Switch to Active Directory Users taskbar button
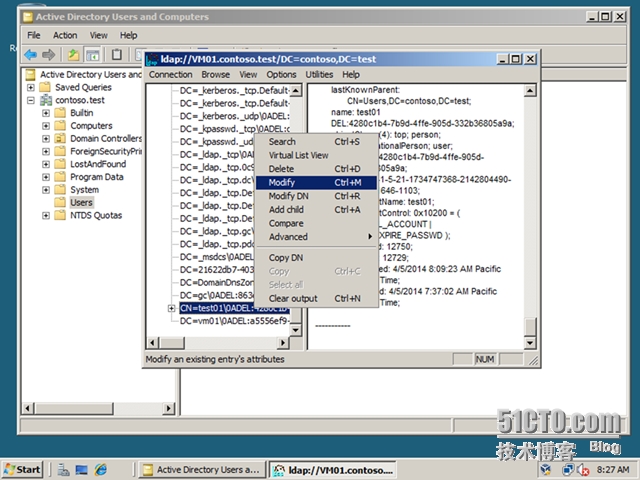This screenshot has height=480, width=640. coord(202,470)
